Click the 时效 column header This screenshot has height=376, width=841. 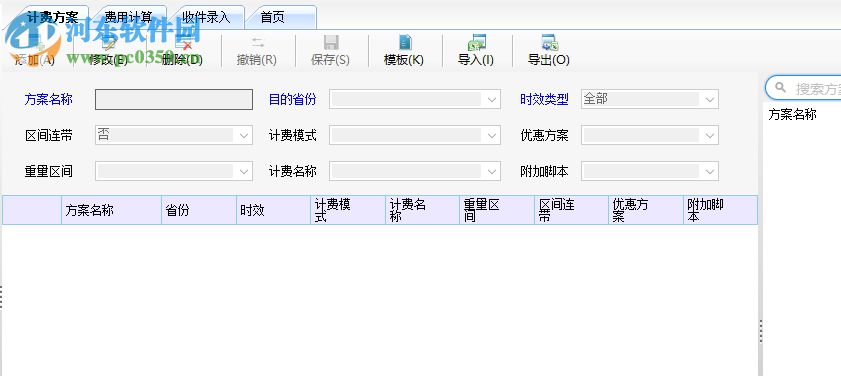(x=274, y=210)
